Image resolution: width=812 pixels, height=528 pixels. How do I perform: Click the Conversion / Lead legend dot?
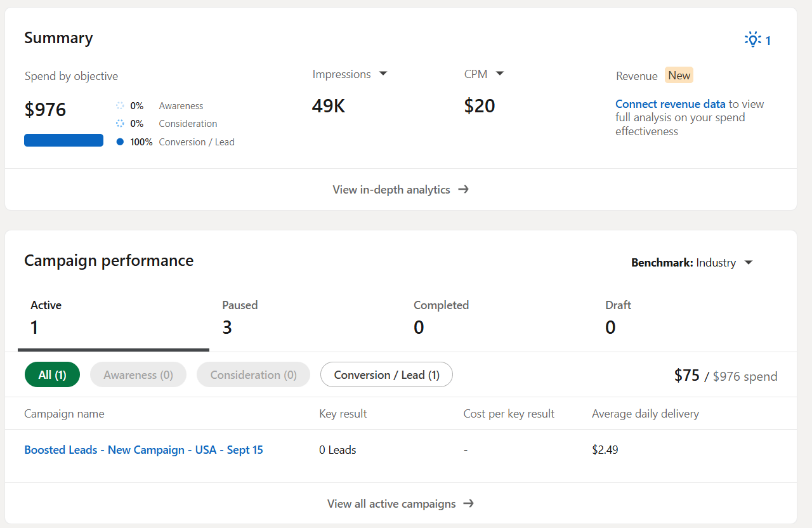click(120, 142)
